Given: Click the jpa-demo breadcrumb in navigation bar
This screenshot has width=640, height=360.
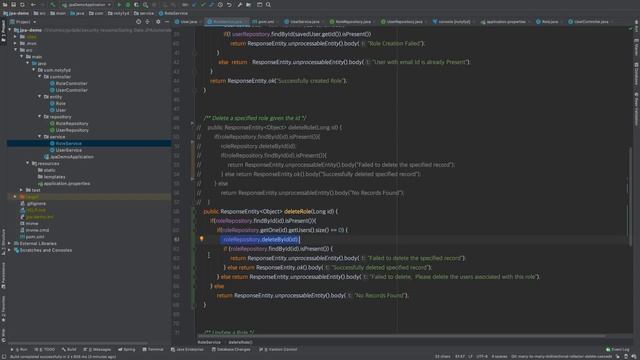Looking at the screenshot, I should (x=16, y=13).
